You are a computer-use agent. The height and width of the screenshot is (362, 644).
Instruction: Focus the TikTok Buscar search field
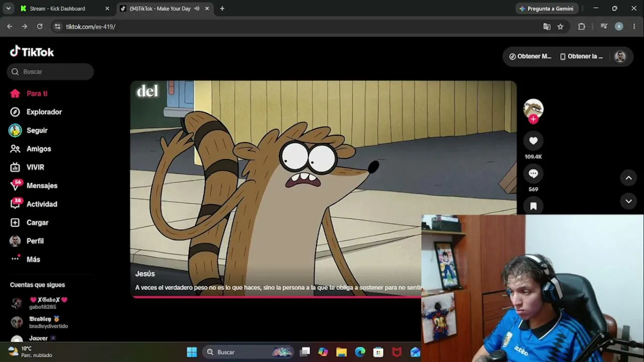click(x=50, y=72)
